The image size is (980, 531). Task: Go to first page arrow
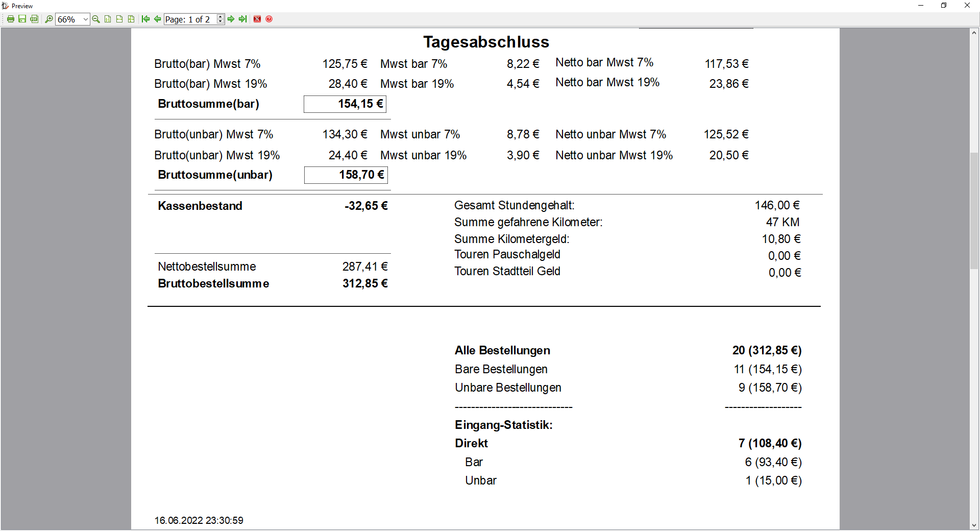point(145,19)
